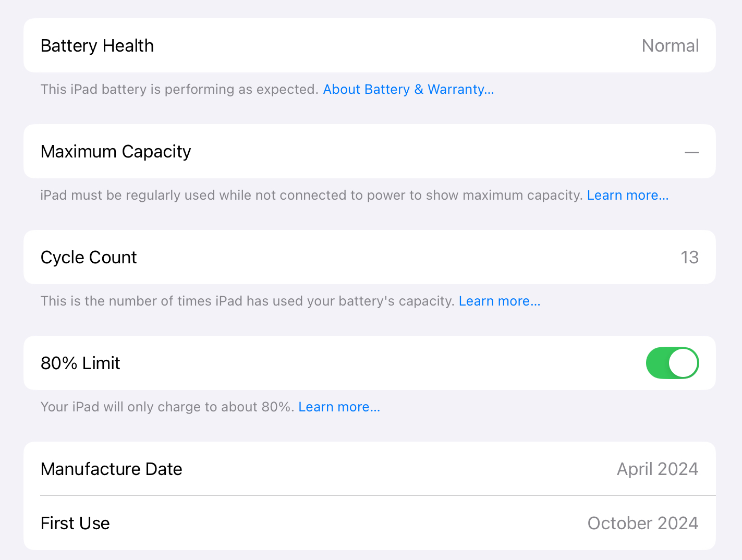Click the October 2024 first use value
742x560 pixels.
[x=643, y=524]
